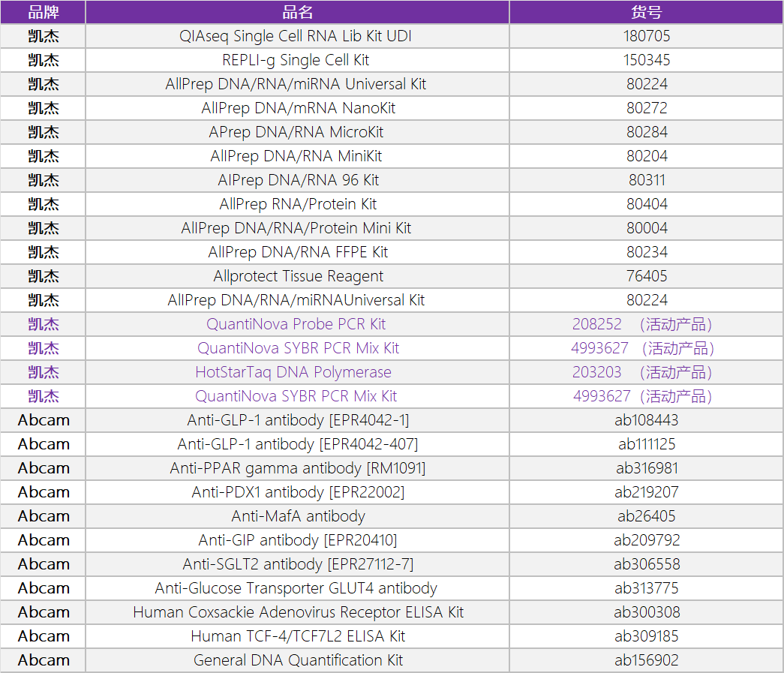This screenshot has height=673, width=784.
Task: Select the 品牌 column header
Action: pos(43,12)
